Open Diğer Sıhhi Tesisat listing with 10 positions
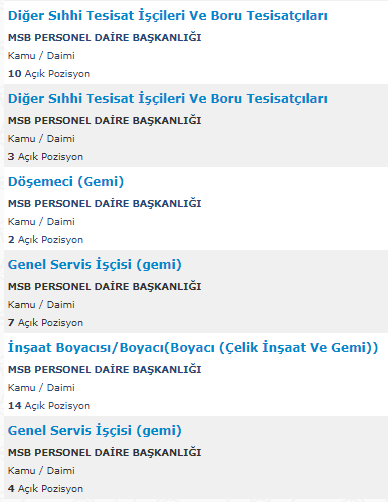Screen dimensions: 388x502 click(168, 16)
